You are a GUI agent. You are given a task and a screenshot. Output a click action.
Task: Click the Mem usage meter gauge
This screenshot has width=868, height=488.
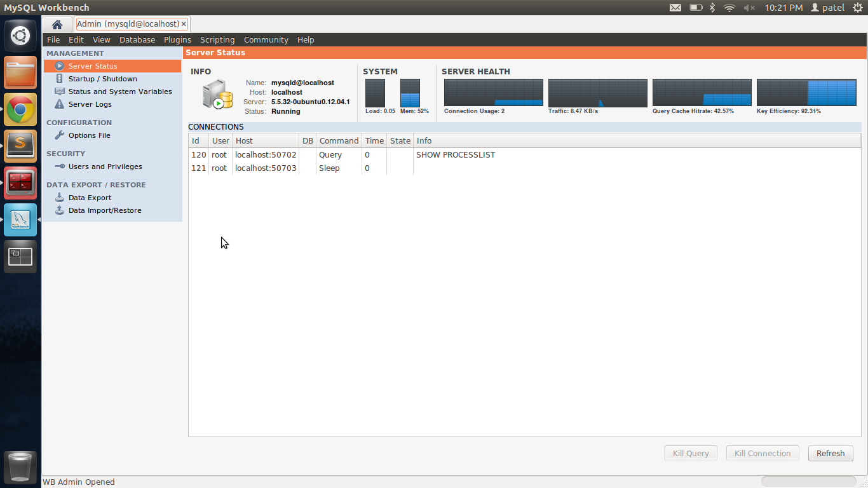pyautogui.click(x=410, y=93)
